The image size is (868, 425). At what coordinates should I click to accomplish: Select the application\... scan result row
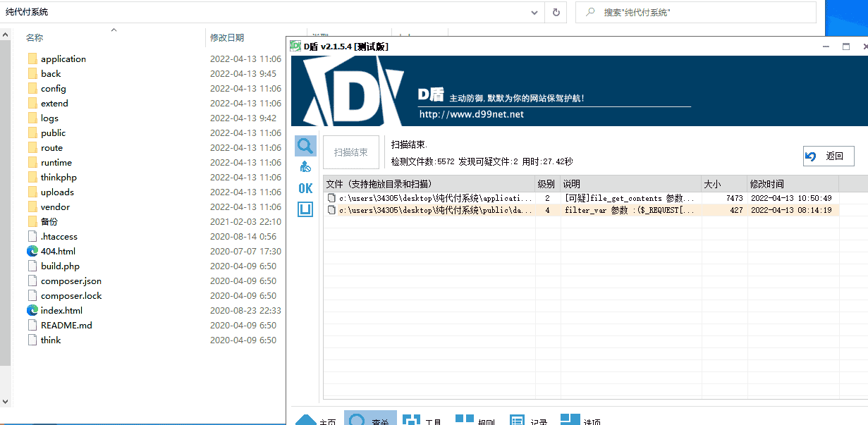(437, 199)
